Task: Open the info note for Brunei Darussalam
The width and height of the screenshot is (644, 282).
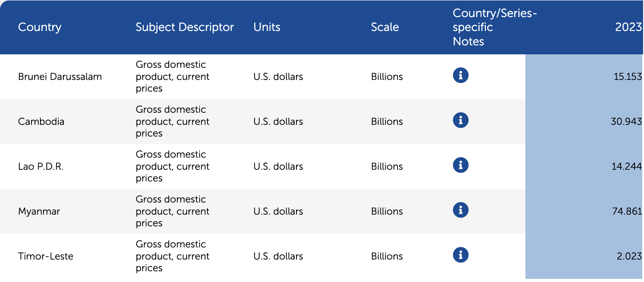Action: tap(460, 75)
